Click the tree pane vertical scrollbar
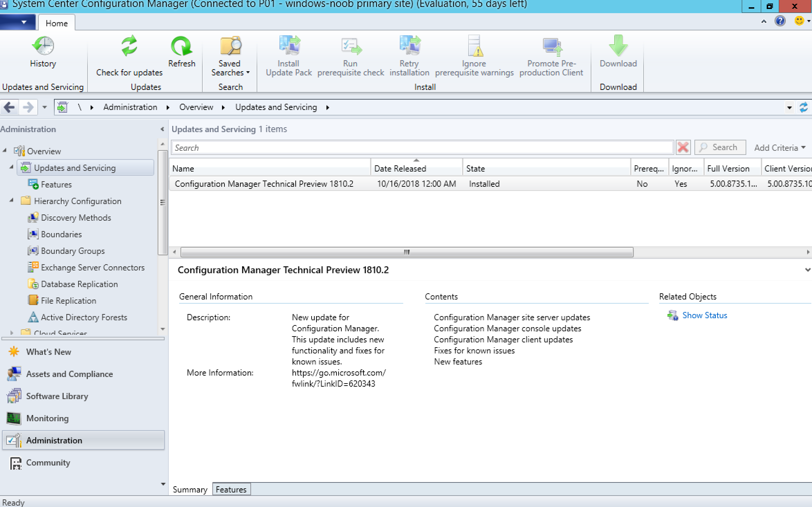812x507 pixels. coord(162,202)
